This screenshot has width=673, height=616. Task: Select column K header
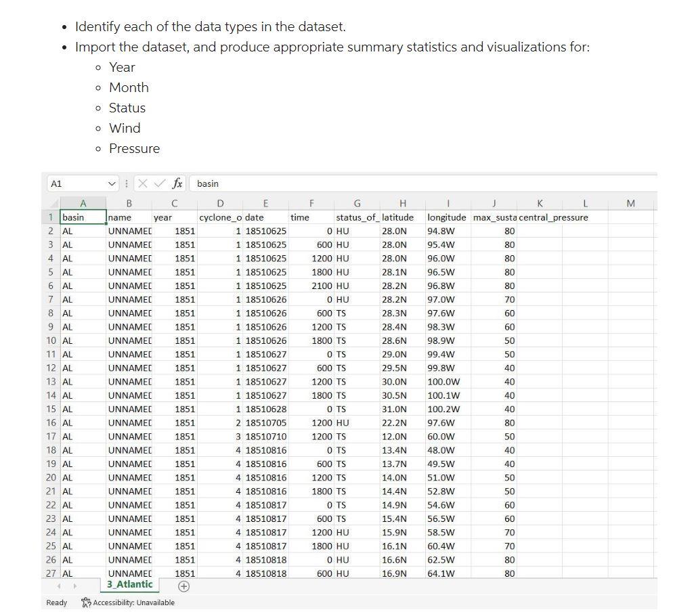pos(540,204)
